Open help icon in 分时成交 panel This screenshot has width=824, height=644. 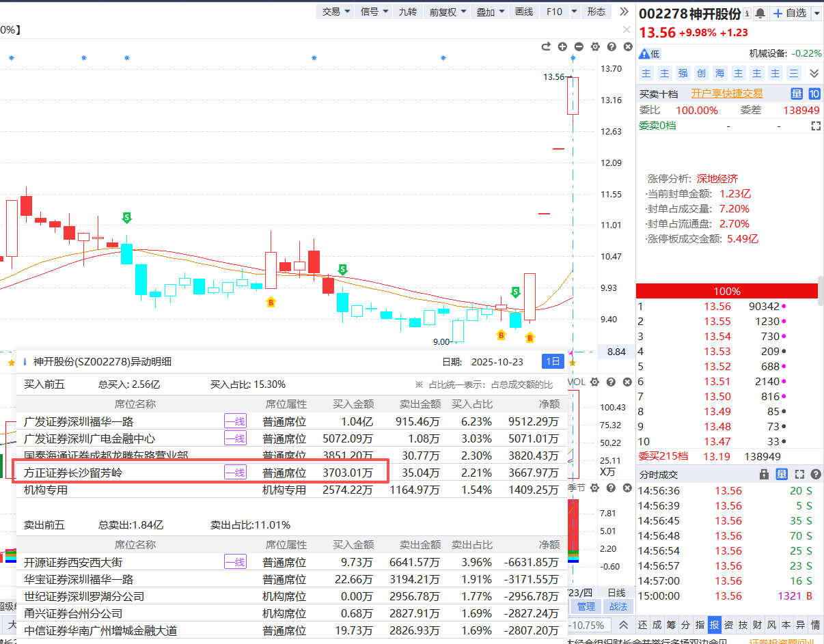coord(815,474)
